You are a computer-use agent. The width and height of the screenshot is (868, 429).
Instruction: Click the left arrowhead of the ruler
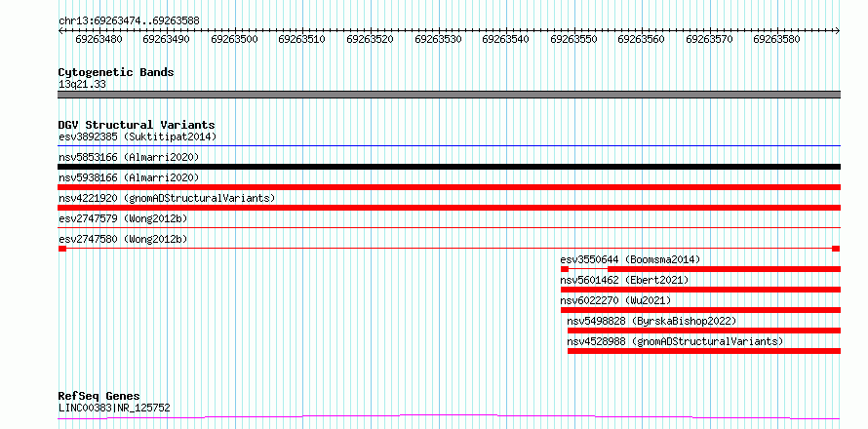(60, 30)
